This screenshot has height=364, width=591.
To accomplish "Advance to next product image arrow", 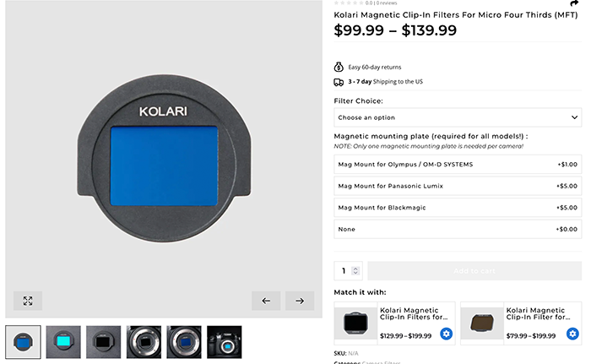I will 299,301.
